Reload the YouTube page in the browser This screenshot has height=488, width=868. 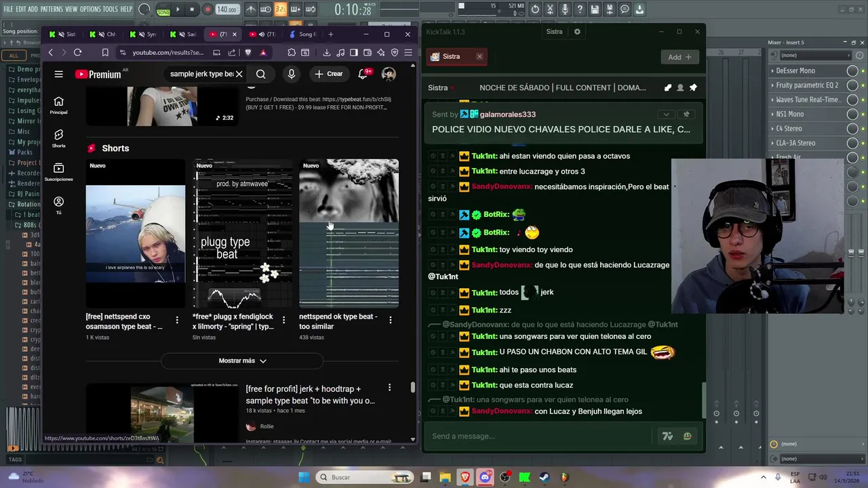[x=77, y=52]
